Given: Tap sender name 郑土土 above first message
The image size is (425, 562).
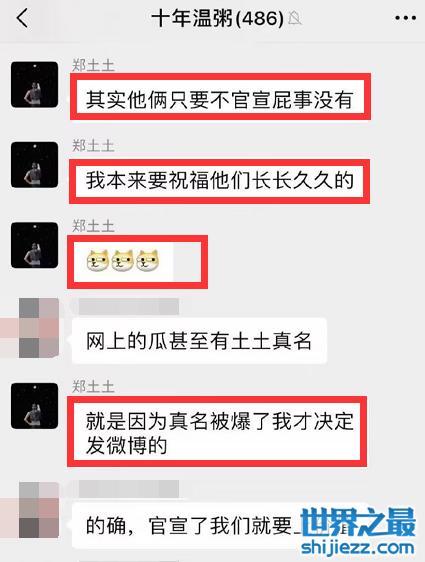Looking at the screenshot, I should click(x=94, y=66).
